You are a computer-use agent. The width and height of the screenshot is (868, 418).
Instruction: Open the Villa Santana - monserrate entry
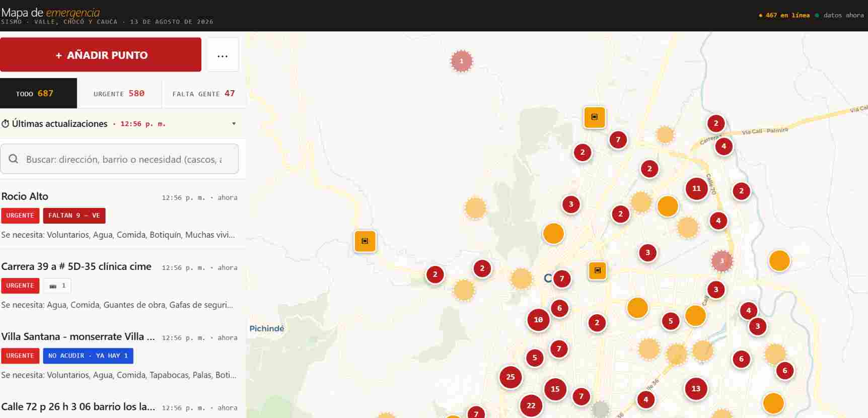pos(119,355)
